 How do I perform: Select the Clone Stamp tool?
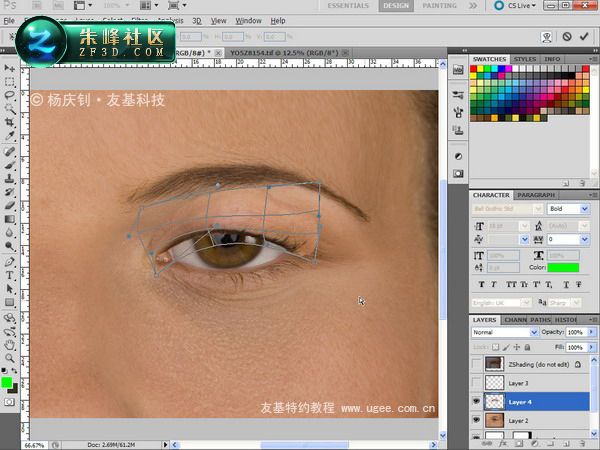pos(10,178)
